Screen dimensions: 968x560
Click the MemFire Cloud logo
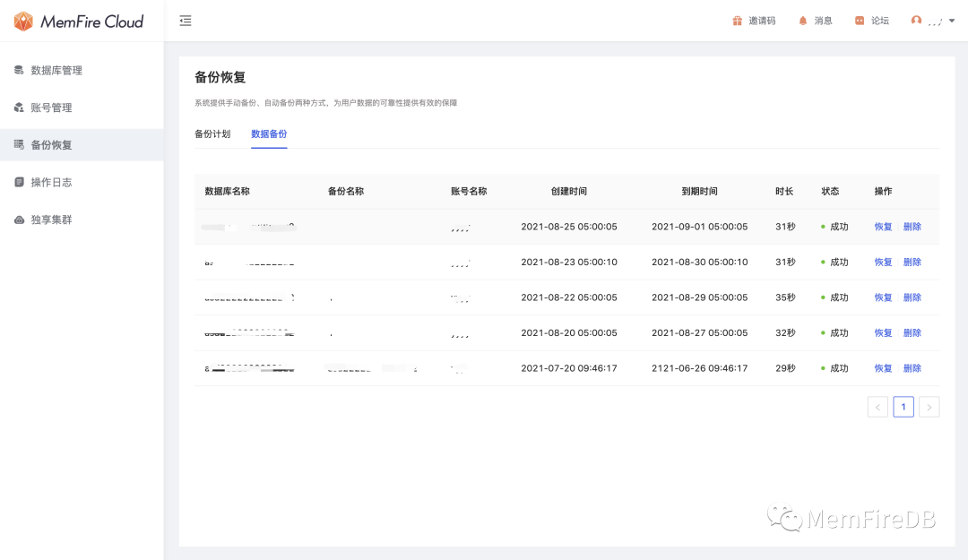(x=78, y=21)
